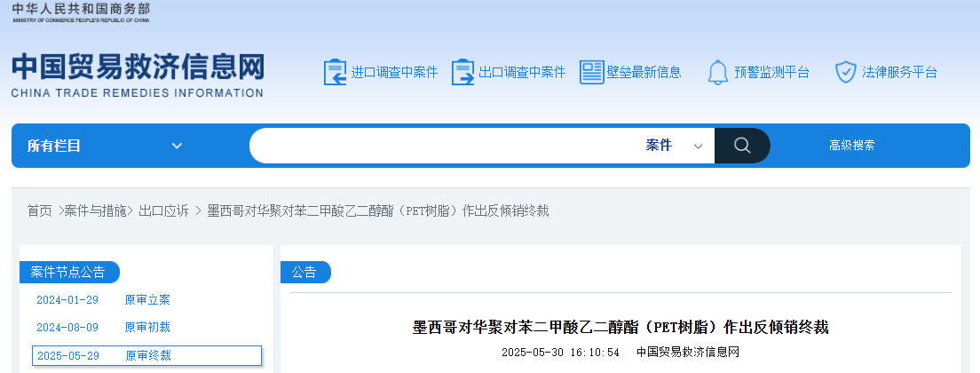Type in the search input field

(444, 146)
